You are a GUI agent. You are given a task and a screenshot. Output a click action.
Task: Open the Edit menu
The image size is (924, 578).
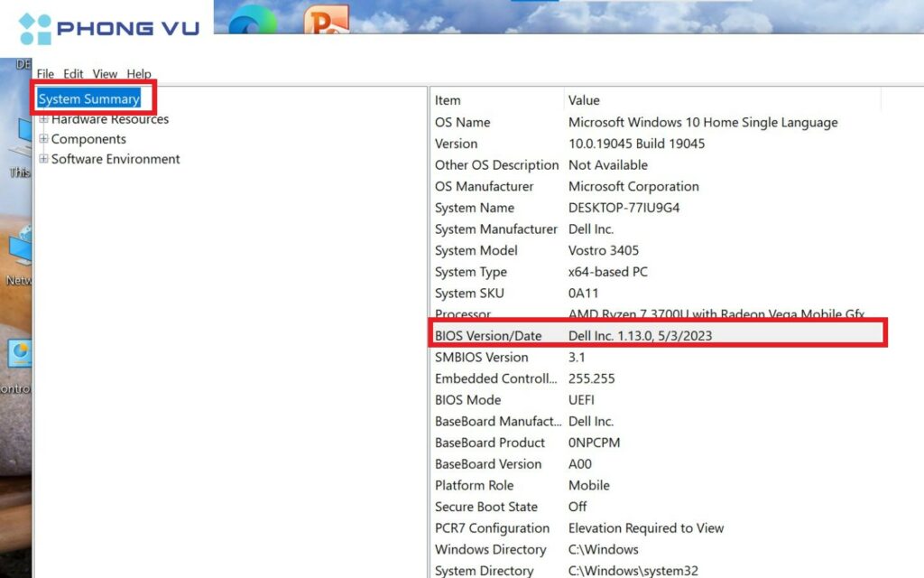tap(73, 74)
